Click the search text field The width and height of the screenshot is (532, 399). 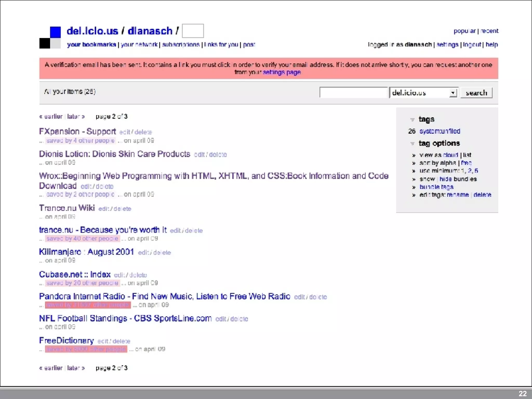point(353,93)
